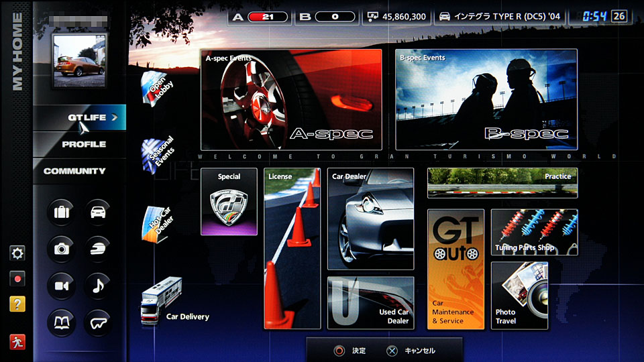644x362 pixels.
Task: Open the suitcase items icon
Action: coord(62,213)
